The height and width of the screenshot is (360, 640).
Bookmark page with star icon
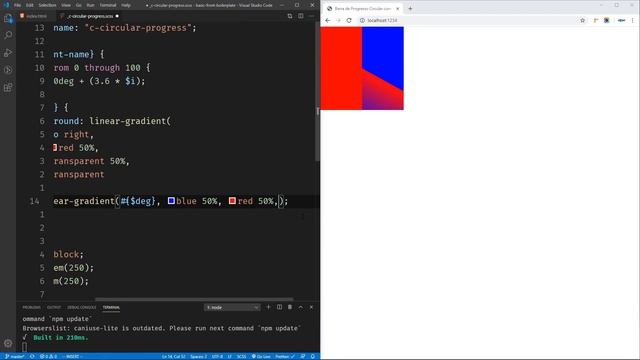[x=582, y=20]
